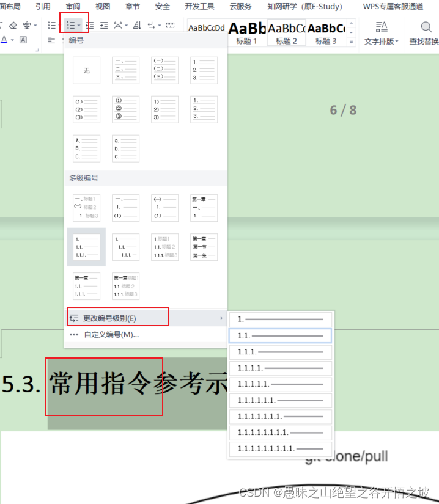Choose the circled ①②③ numbering format
This screenshot has width=439, height=504.
(125, 109)
